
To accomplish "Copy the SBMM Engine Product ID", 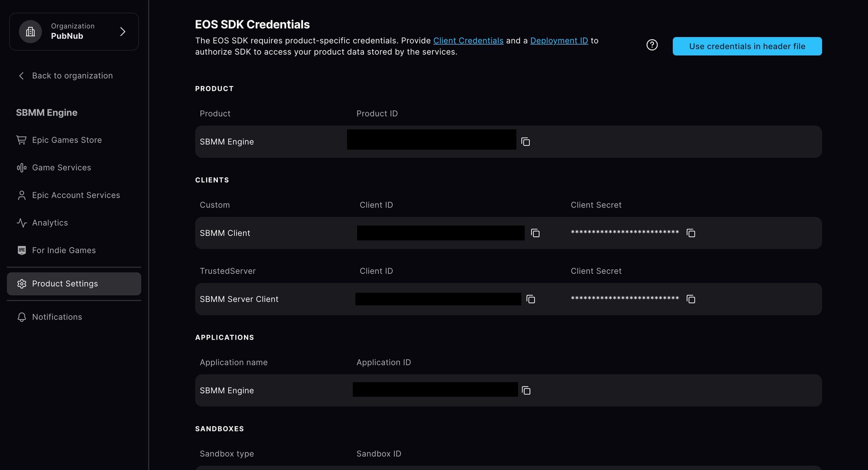I will point(526,142).
